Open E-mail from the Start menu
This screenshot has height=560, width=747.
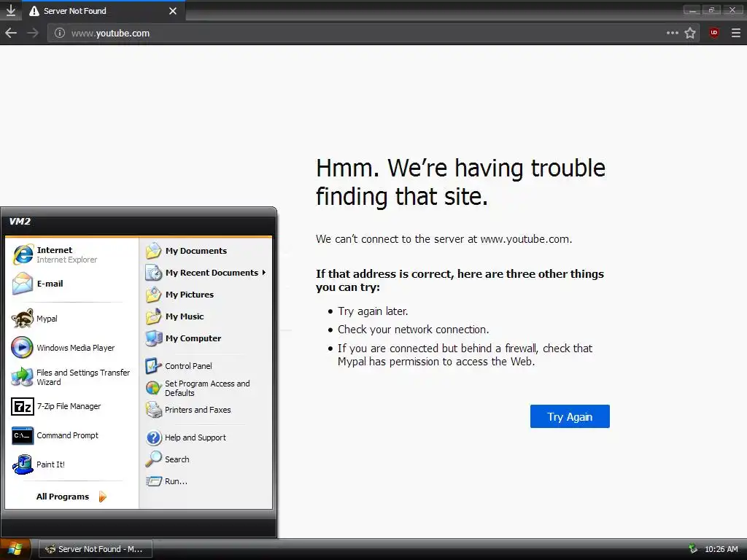point(71,284)
